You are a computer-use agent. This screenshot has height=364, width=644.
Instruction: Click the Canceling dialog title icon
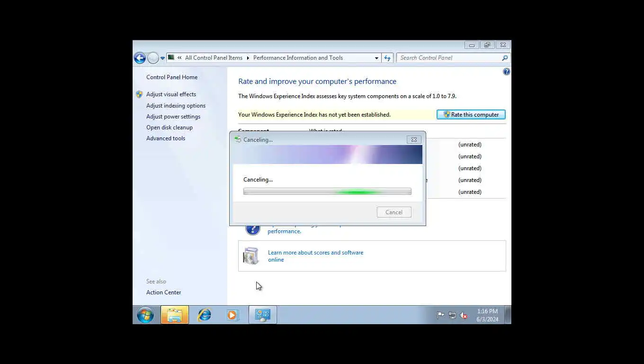(238, 140)
